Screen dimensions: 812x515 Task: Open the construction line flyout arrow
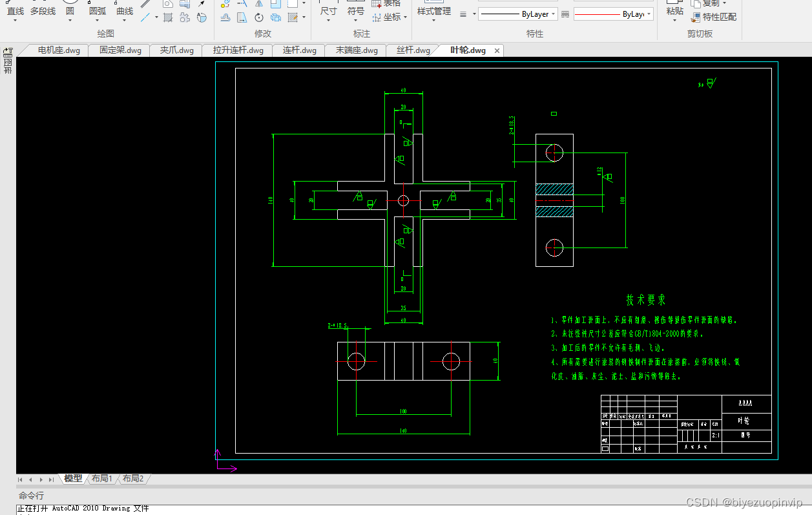coord(156,17)
